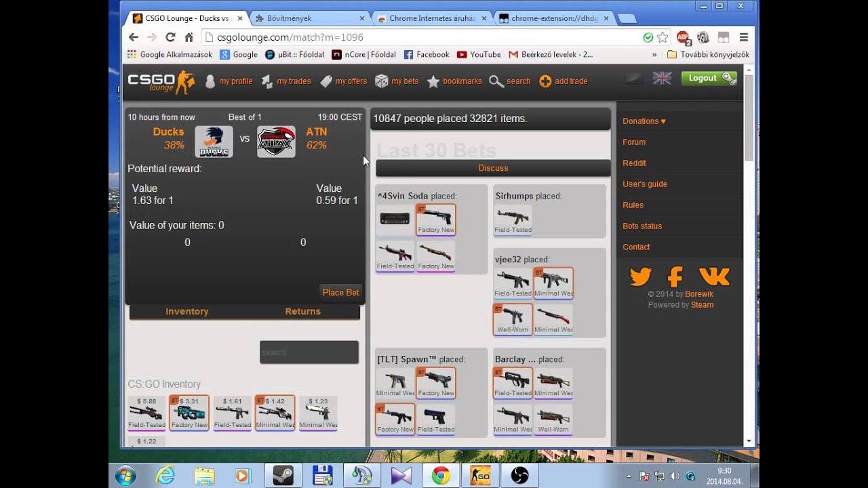
Task: Open the Google Alkalmazások bookmark
Action: 170,54
